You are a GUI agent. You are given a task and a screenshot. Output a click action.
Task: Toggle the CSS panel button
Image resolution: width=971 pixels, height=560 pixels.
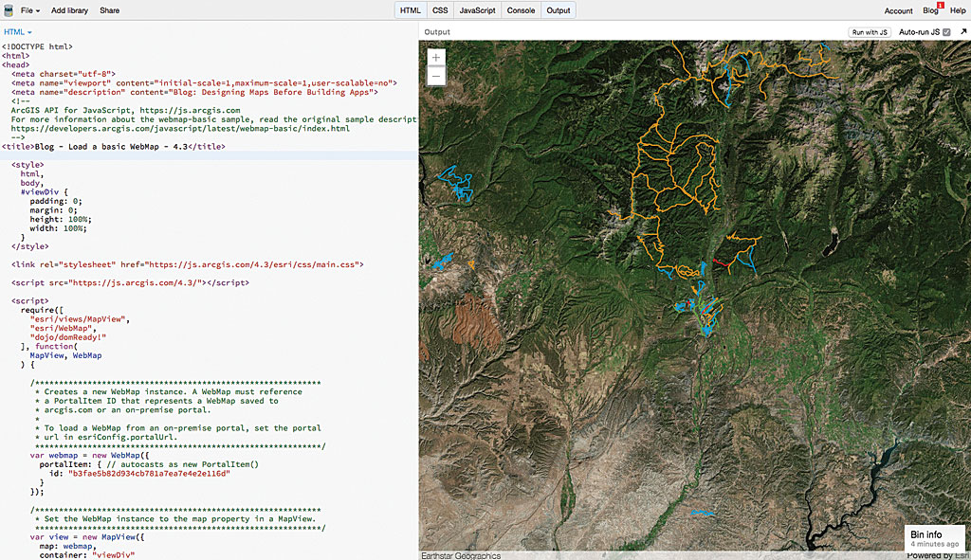coord(440,10)
